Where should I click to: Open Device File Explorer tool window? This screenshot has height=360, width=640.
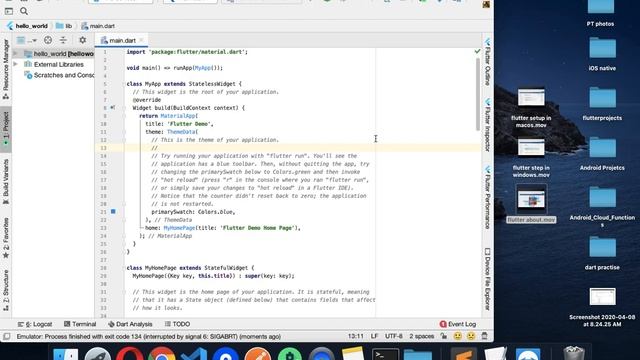(487, 279)
